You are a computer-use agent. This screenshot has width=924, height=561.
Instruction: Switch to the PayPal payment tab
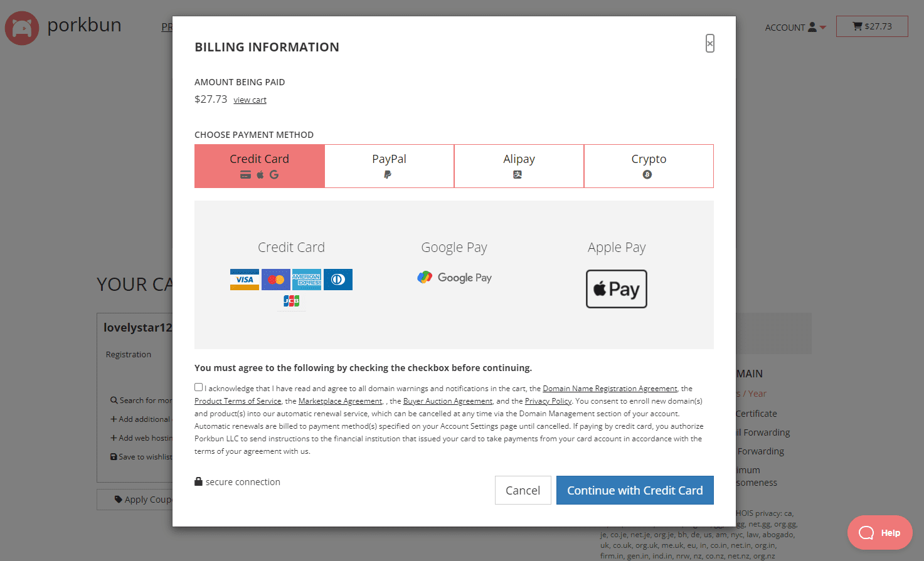[390, 166]
